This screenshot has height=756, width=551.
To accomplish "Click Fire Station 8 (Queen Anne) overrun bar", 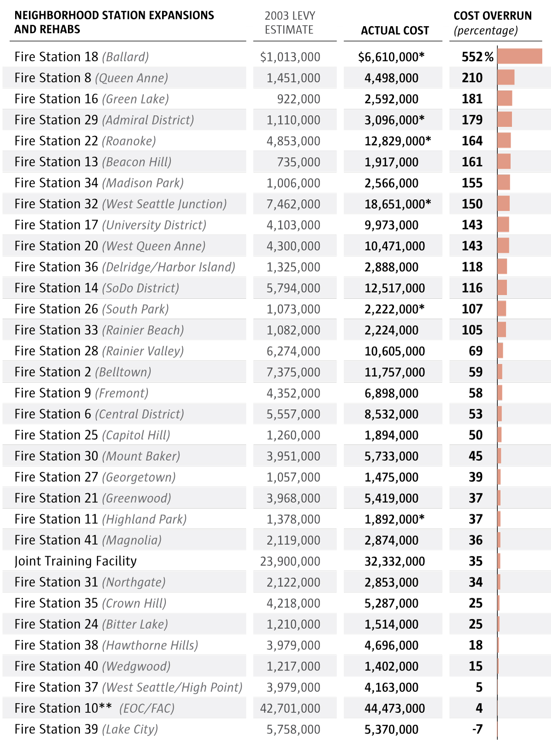I will 506,78.
